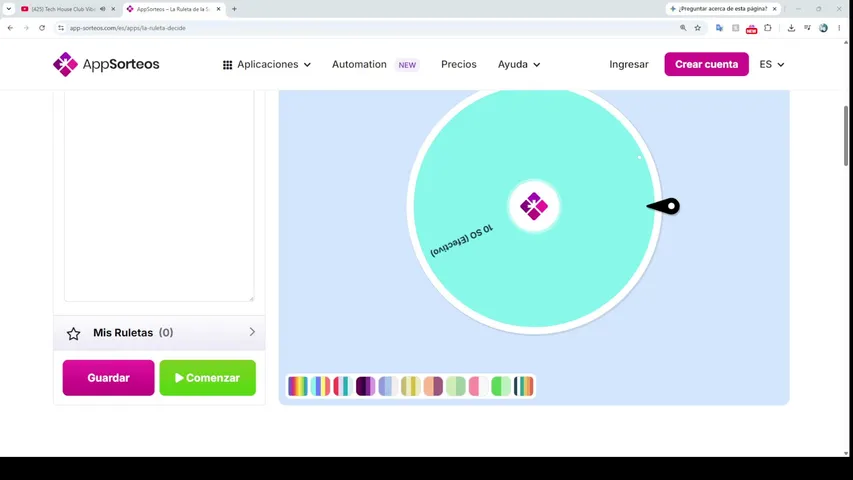Image resolution: width=853 pixels, height=480 pixels.
Task: Click the Crear cuenta button
Action: click(x=706, y=64)
